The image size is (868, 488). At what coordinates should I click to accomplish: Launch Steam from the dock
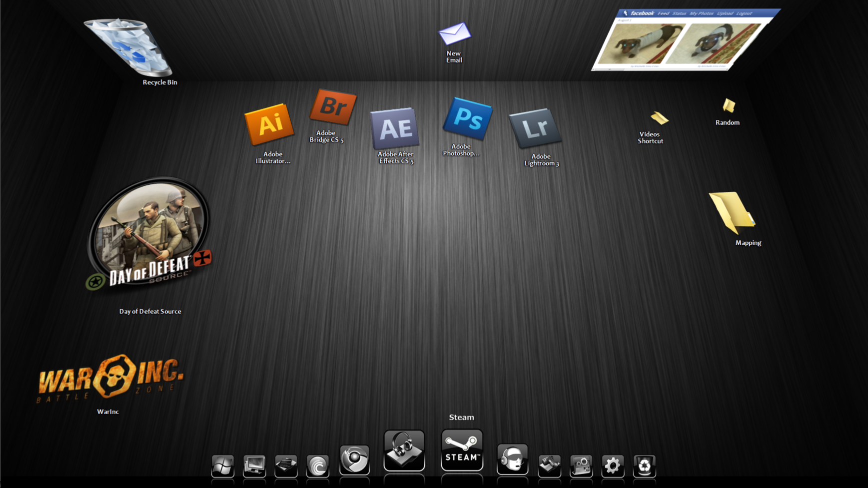[x=462, y=450]
